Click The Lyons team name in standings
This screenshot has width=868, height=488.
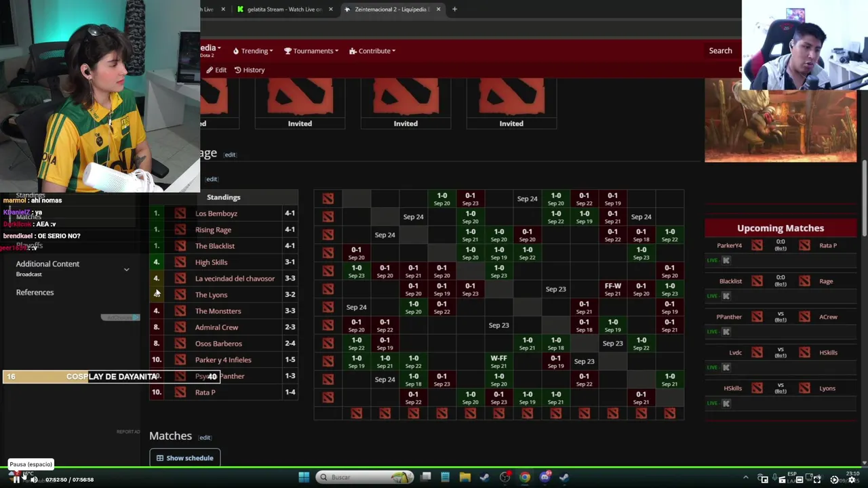pos(211,295)
